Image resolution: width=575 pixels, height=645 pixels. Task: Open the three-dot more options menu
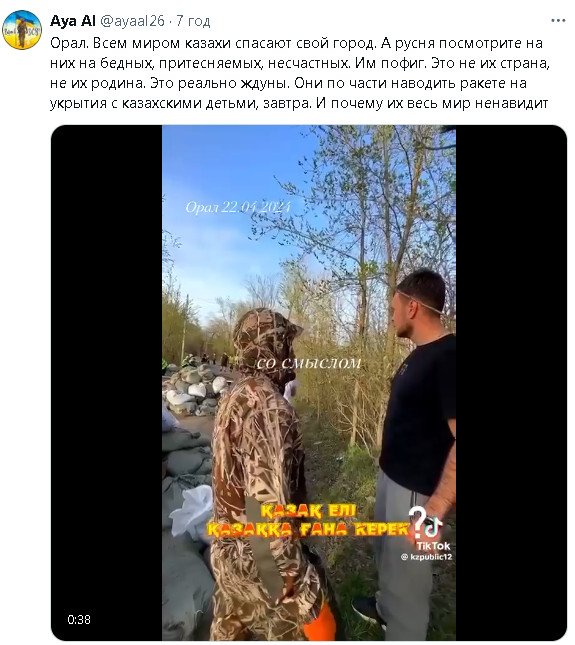click(x=558, y=21)
